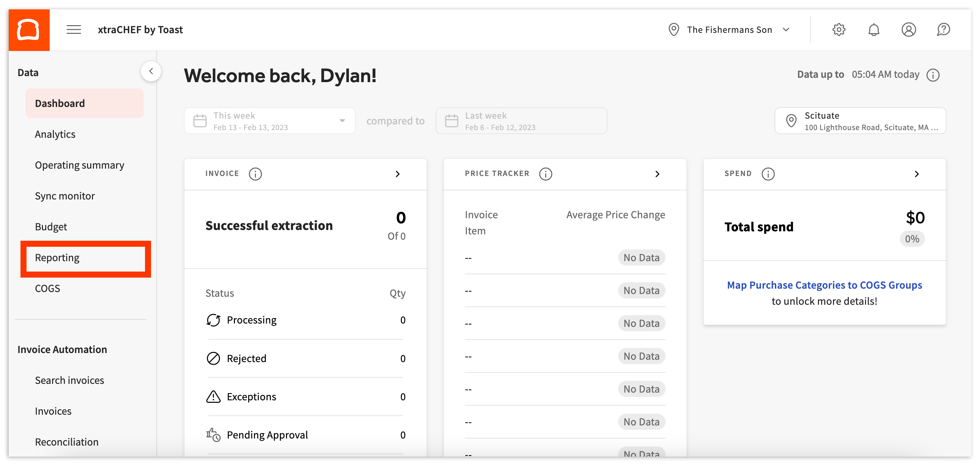Click the Toast logo icon
The image size is (980, 466).
pyautogui.click(x=29, y=30)
